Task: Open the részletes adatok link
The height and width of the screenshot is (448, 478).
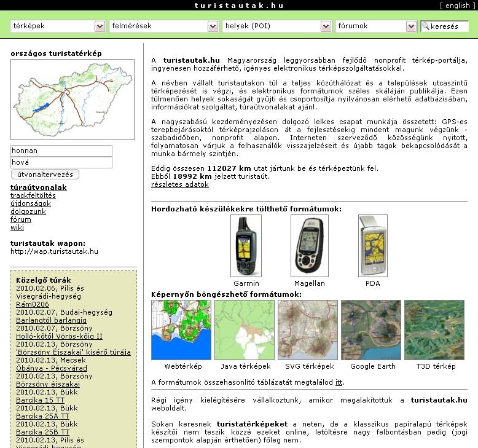Action: pos(180,184)
